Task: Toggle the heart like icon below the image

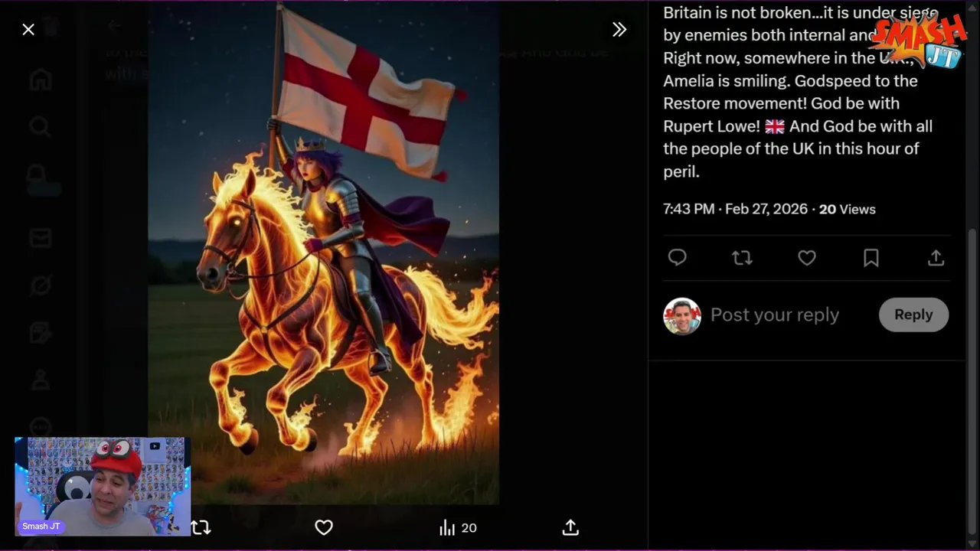Action: (324, 527)
